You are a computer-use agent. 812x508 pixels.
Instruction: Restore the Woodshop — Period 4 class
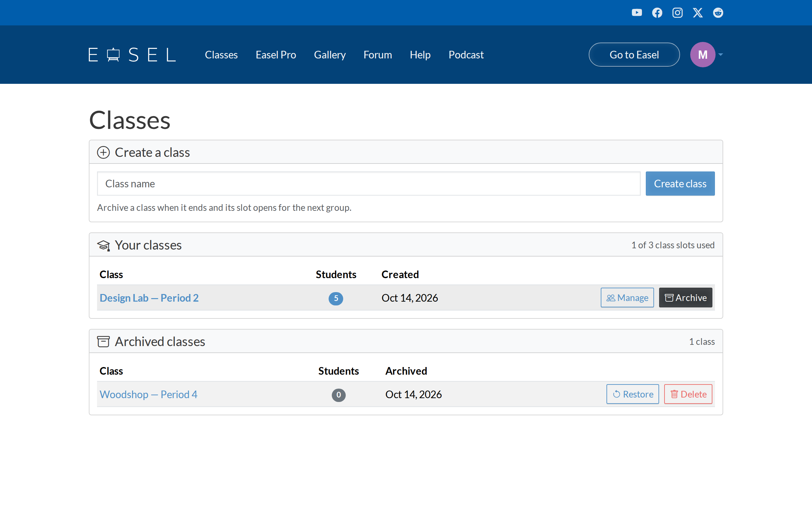[632, 394]
